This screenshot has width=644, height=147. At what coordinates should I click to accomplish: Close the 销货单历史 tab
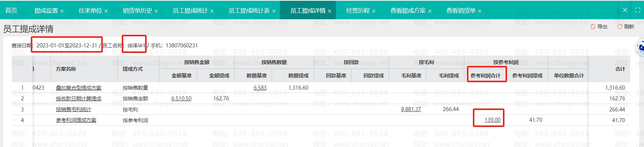[x=156, y=11]
